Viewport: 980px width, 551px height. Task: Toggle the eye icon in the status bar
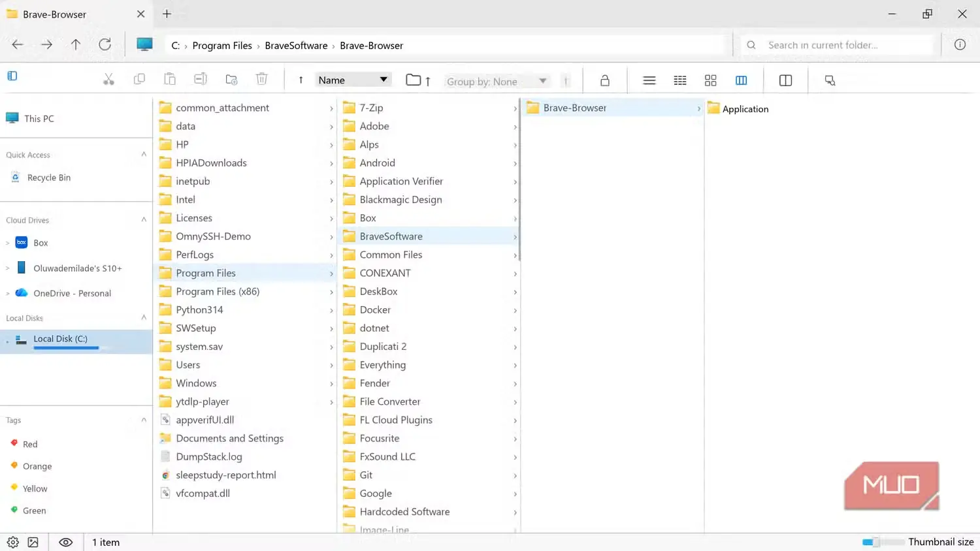(x=66, y=542)
